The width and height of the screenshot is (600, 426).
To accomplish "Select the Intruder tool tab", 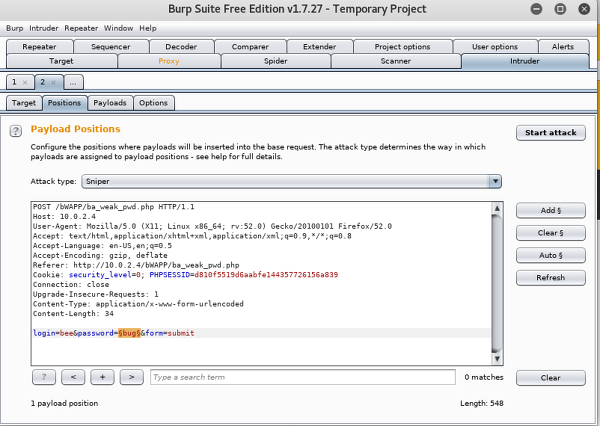I will pos(525,61).
